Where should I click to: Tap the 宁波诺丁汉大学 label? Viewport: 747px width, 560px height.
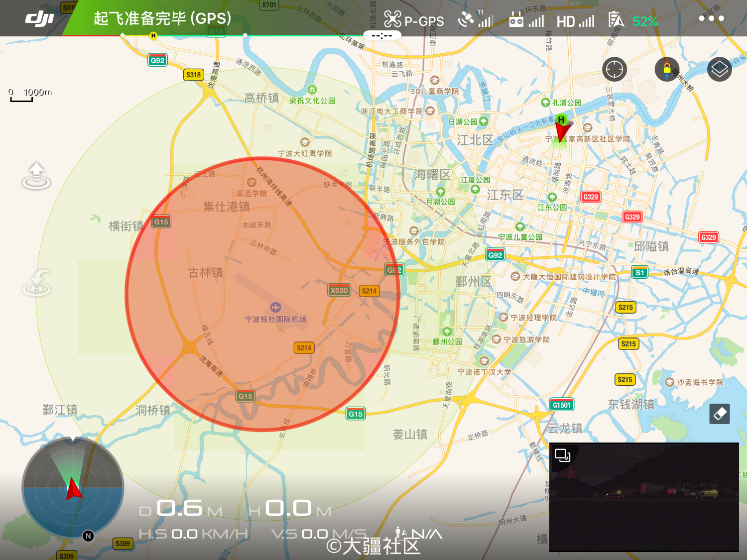[x=484, y=372]
